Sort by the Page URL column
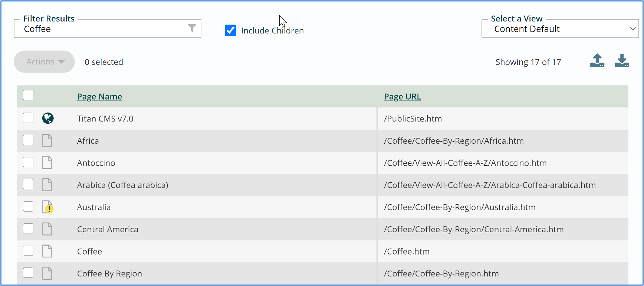 point(402,97)
